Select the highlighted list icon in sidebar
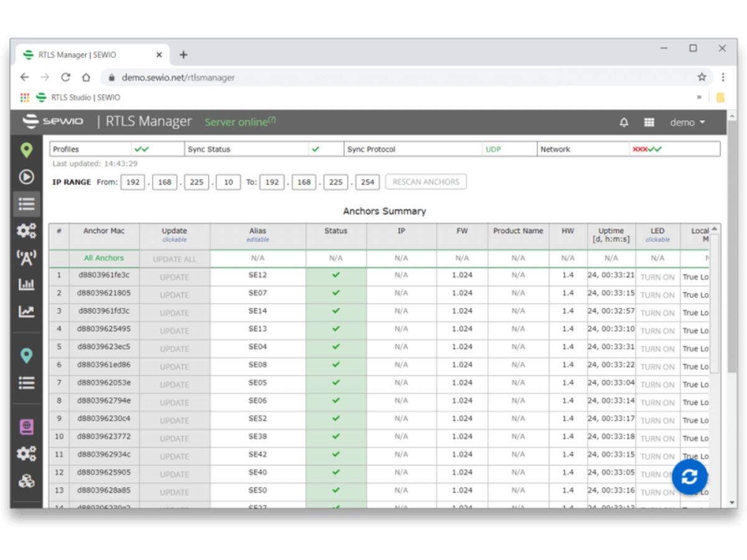The height and width of the screenshot is (560, 747). pyautogui.click(x=26, y=203)
